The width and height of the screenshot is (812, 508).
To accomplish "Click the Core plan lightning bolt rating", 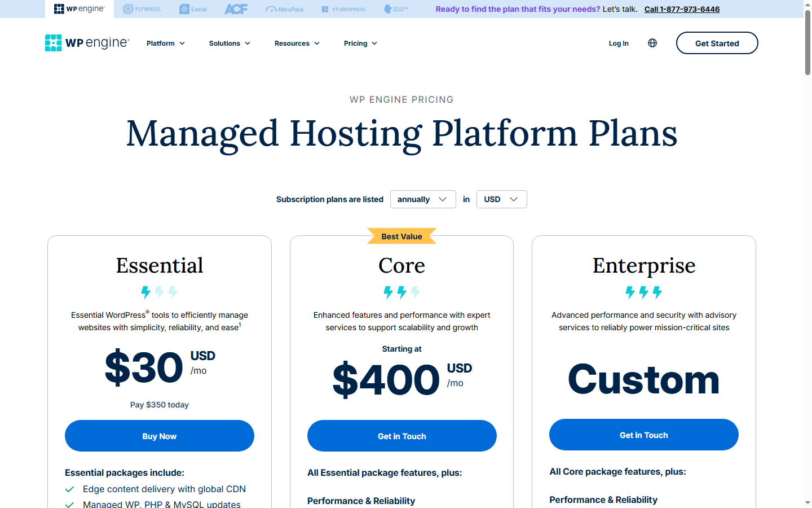I will point(401,292).
